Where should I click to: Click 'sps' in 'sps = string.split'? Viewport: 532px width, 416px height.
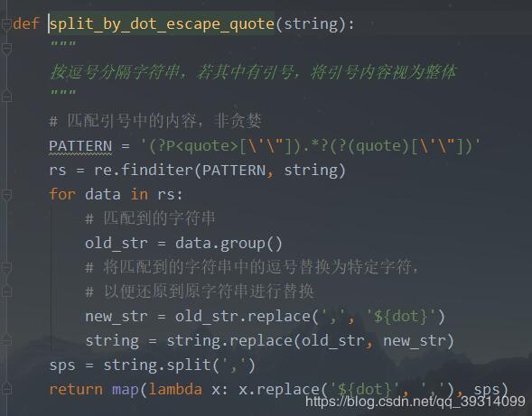pos(62,365)
